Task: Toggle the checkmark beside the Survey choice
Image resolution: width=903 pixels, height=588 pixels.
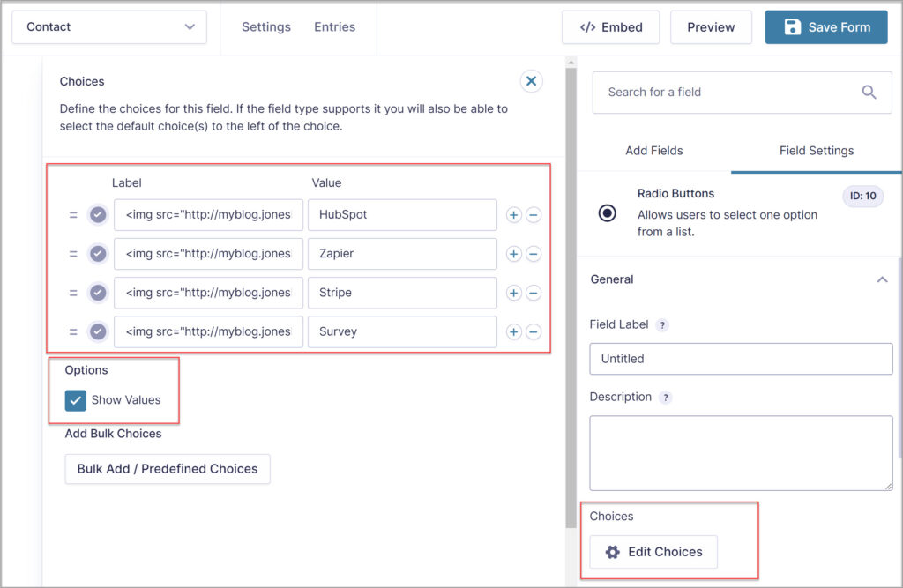Action: (98, 331)
